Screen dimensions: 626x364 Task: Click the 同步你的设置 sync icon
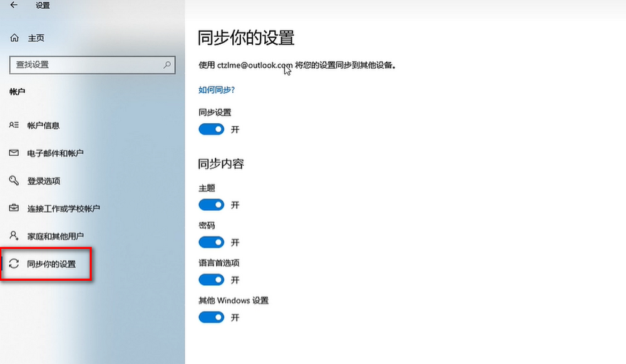pos(14,264)
